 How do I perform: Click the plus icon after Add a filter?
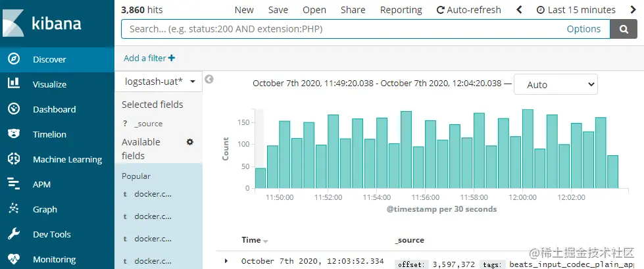pyautogui.click(x=172, y=58)
